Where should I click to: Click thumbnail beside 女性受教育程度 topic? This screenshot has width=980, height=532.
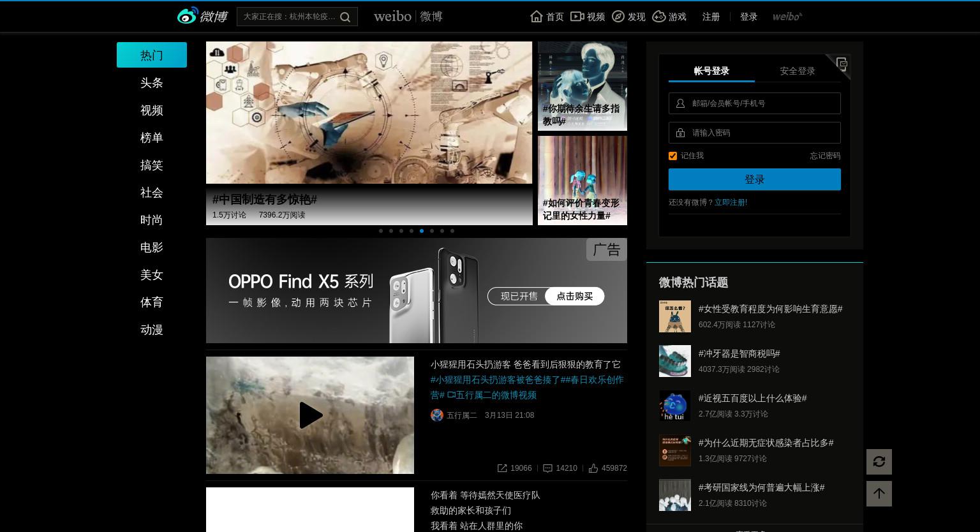click(675, 316)
